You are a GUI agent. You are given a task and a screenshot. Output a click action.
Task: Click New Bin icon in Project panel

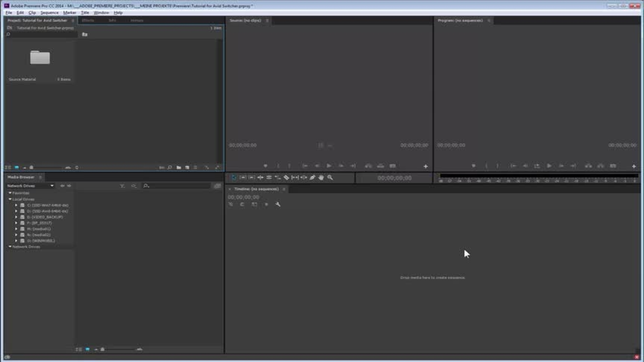coord(179,167)
